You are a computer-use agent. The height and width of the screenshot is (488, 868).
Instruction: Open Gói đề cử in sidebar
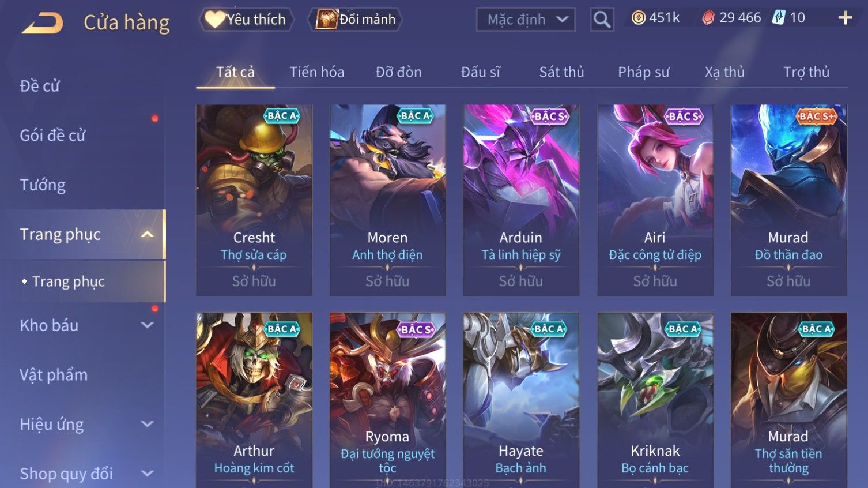(52, 136)
